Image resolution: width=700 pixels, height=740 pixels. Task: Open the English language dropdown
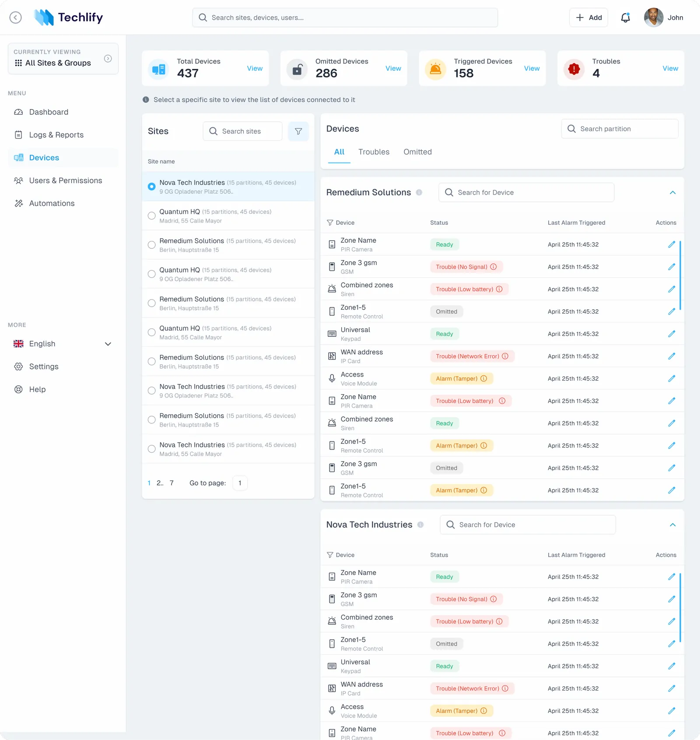pos(63,344)
